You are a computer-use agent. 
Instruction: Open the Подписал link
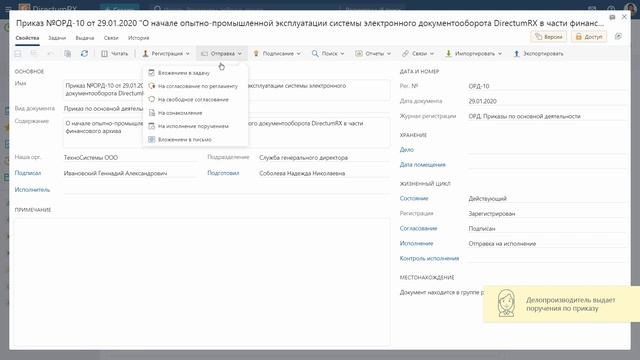[x=28, y=173]
